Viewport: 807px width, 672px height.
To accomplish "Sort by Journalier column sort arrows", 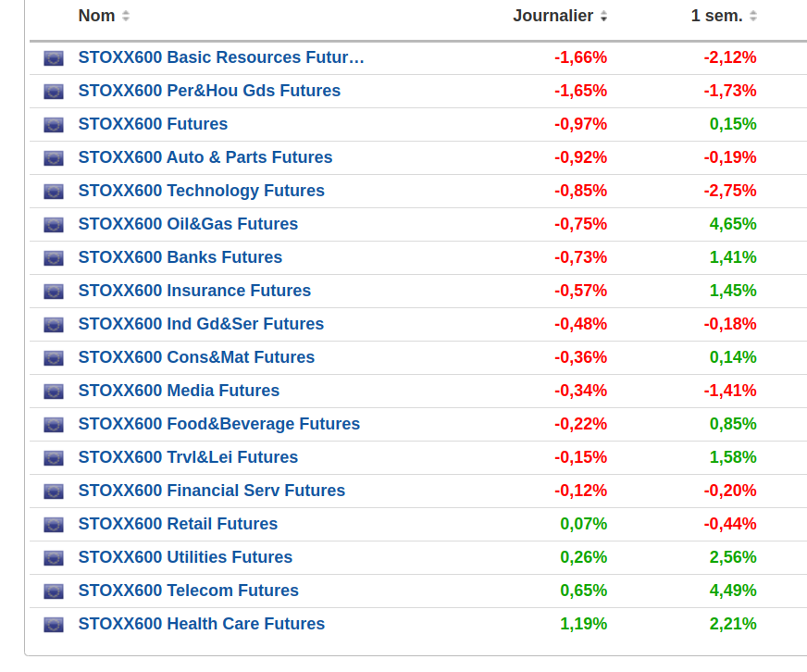I will (x=603, y=16).
